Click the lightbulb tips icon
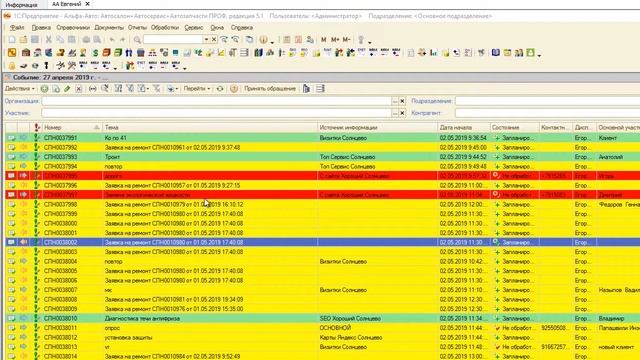 tap(361, 40)
